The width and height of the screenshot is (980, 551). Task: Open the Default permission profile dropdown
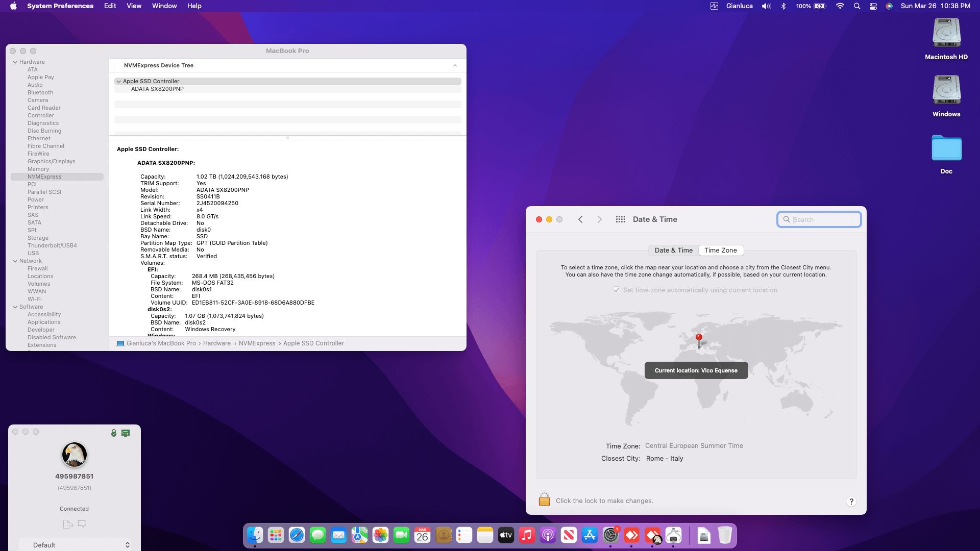75,545
